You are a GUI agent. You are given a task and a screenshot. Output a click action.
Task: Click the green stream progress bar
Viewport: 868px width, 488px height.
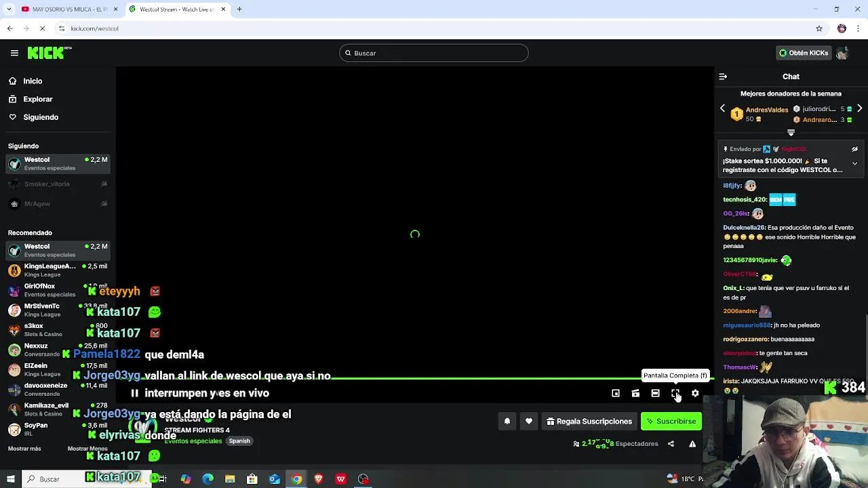click(414, 379)
